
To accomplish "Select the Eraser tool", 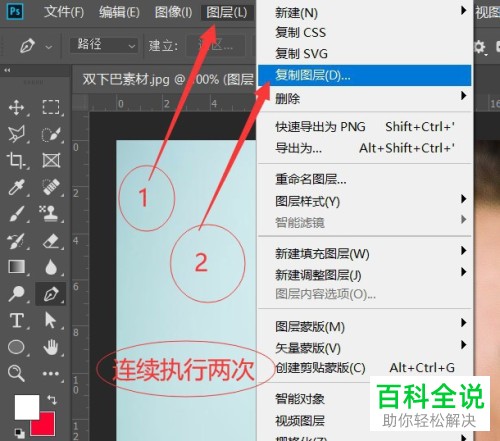I will 51,241.
